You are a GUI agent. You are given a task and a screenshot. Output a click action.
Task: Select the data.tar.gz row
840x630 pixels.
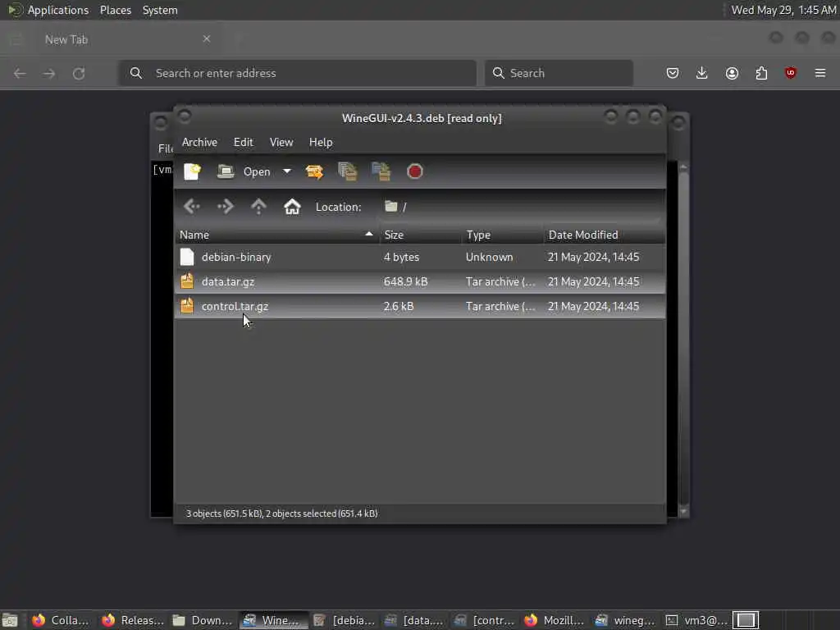420,282
